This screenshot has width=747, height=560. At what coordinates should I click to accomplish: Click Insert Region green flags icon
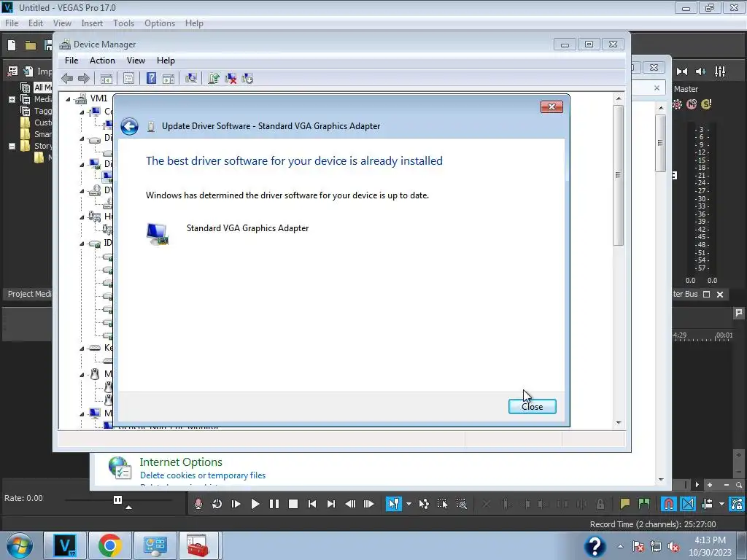[x=644, y=504]
